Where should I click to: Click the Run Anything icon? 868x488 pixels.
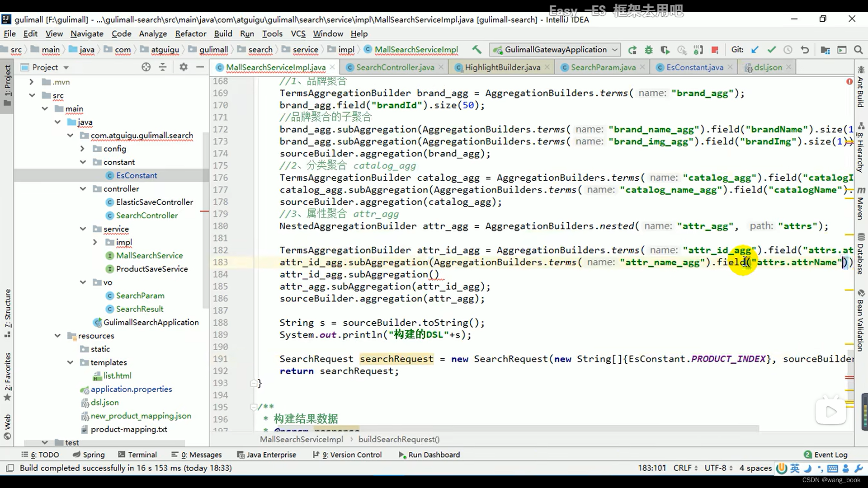[x=842, y=50]
